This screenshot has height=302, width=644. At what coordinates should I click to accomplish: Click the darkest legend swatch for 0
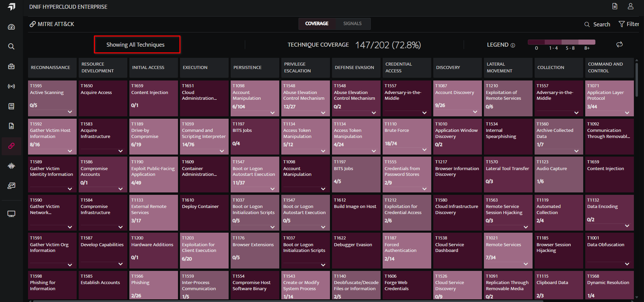pyautogui.click(x=536, y=42)
